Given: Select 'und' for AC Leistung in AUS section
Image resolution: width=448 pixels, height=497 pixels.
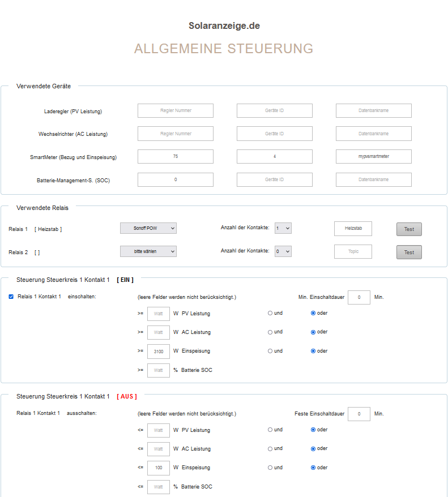Looking at the screenshot, I should click(270, 449).
